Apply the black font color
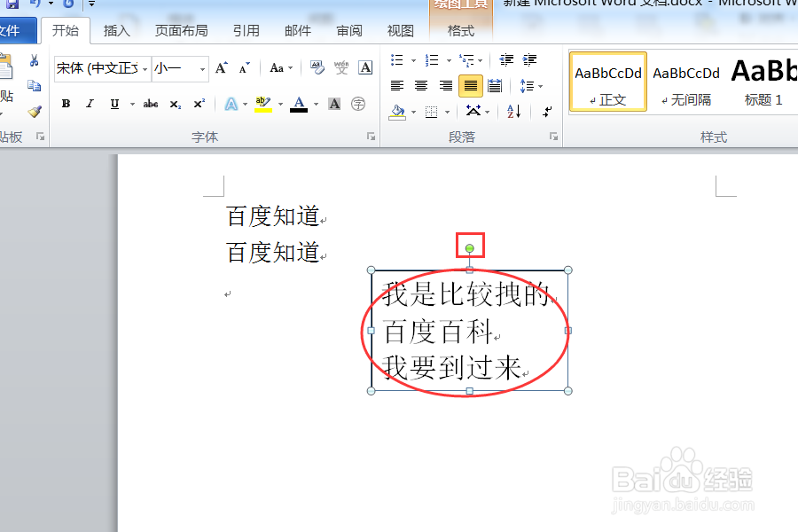Viewport: 798px width, 532px height. [x=299, y=104]
